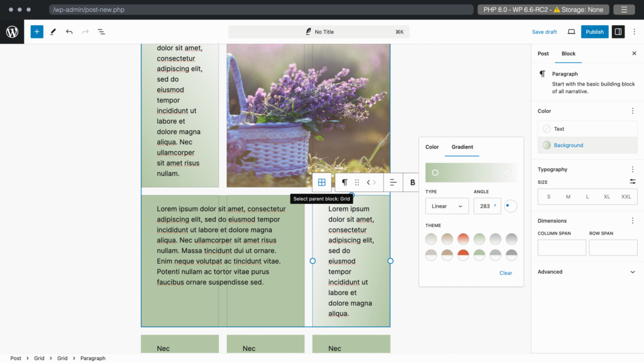
Task: Clear the selected gradient
Action: [506, 273]
